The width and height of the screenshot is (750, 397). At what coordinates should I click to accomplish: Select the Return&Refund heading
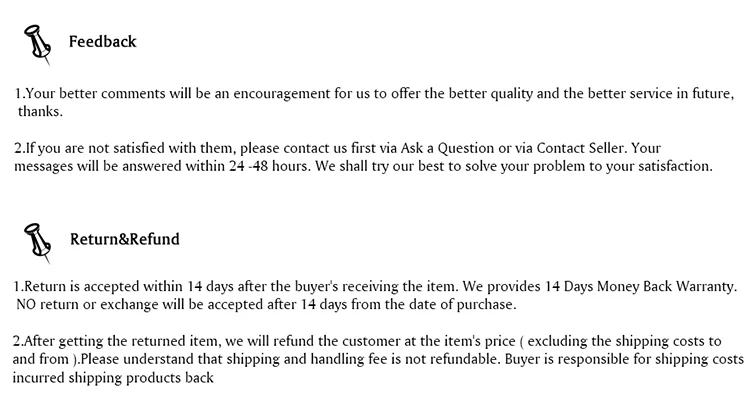pos(124,239)
